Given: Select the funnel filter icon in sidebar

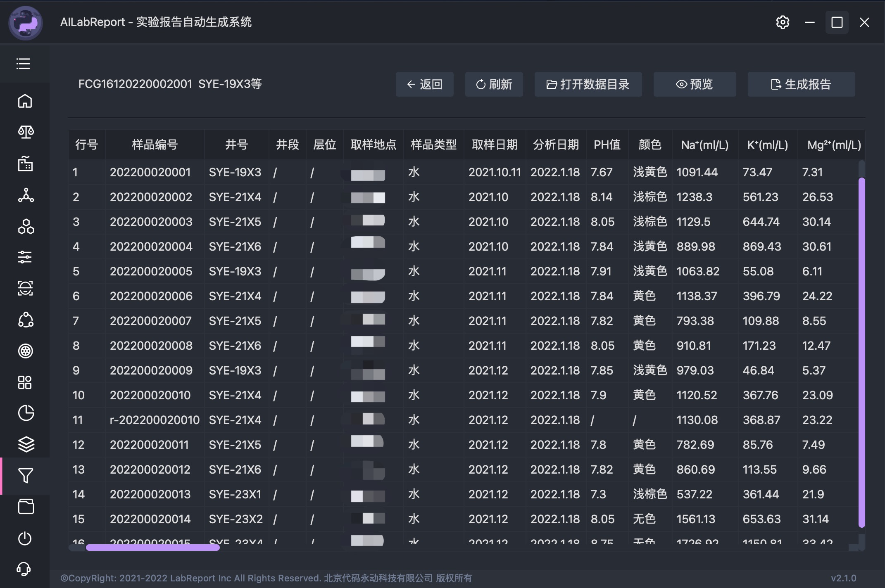Looking at the screenshot, I should pos(26,476).
